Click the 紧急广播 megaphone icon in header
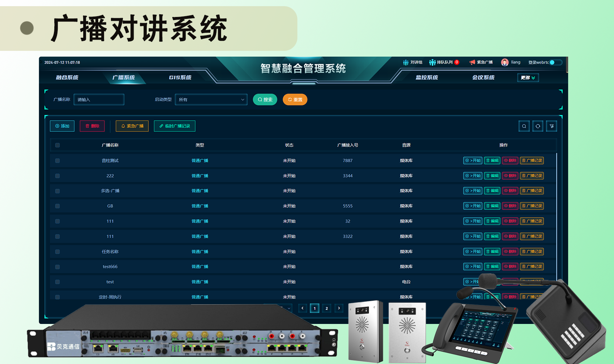Screen dimensions: 614x364 tap(472, 62)
